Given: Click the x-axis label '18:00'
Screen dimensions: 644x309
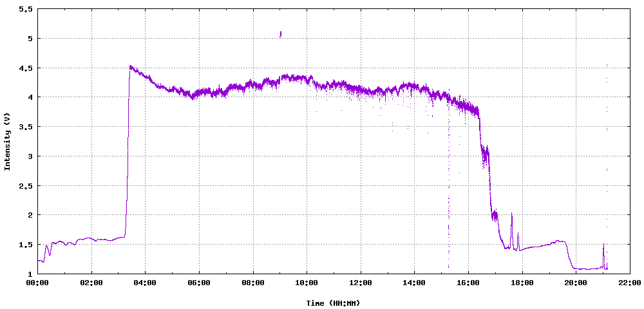Looking at the screenshot, I should (522, 283).
